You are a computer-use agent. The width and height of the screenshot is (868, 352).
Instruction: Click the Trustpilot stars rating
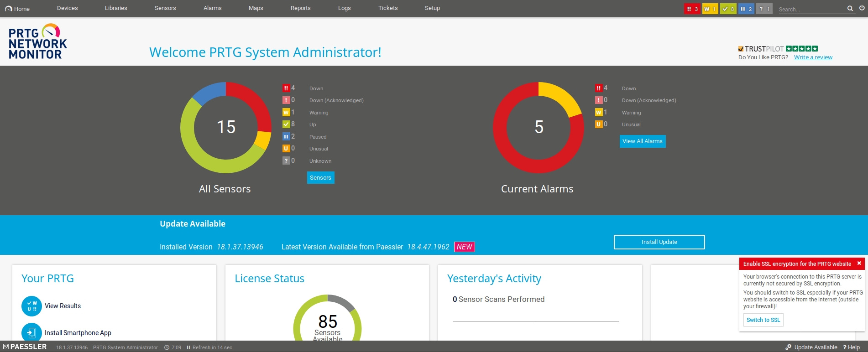pyautogui.click(x=802, y=49)
